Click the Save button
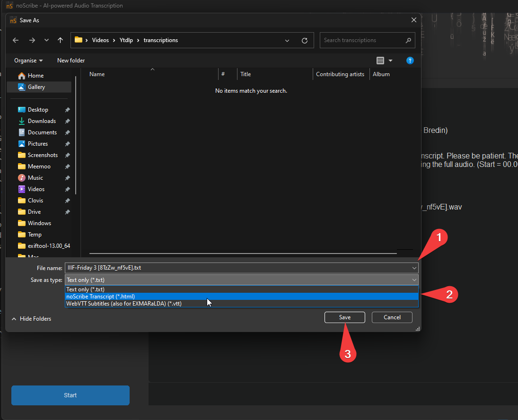 click(x=344, y=317)
